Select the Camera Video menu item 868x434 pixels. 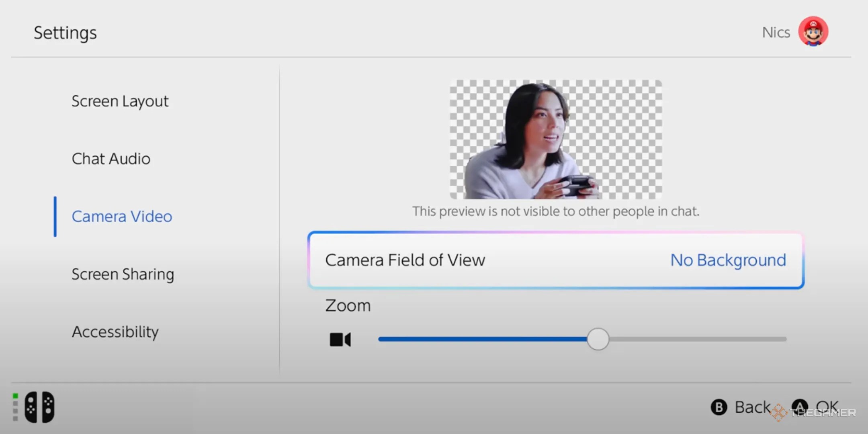click(x=122, y=217)
